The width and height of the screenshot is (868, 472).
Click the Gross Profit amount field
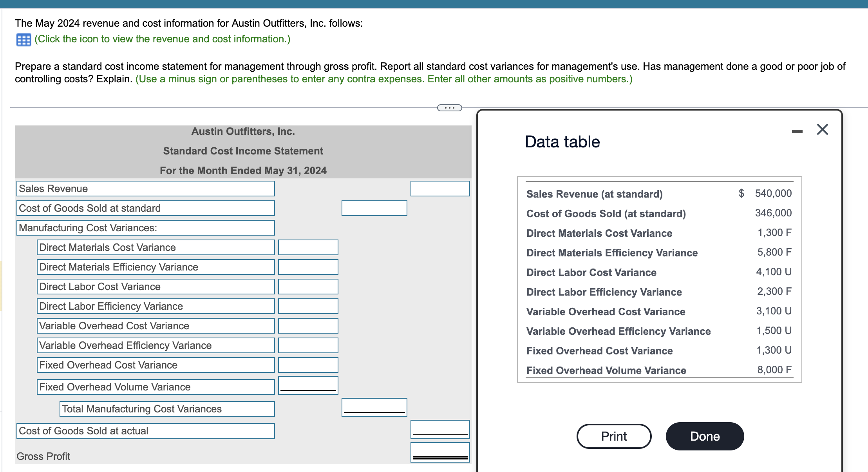pos(439,452)
